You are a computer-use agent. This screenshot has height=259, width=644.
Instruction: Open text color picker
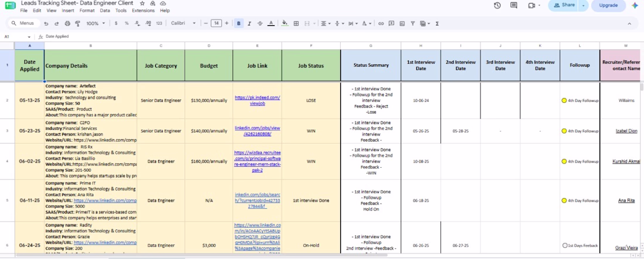click(270, 23)
